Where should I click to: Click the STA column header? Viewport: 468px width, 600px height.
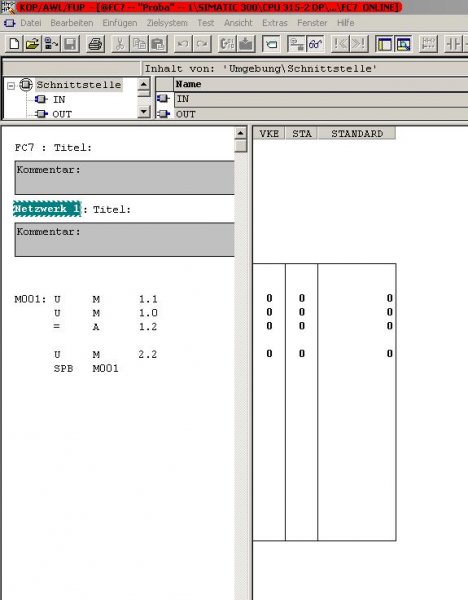302,134
